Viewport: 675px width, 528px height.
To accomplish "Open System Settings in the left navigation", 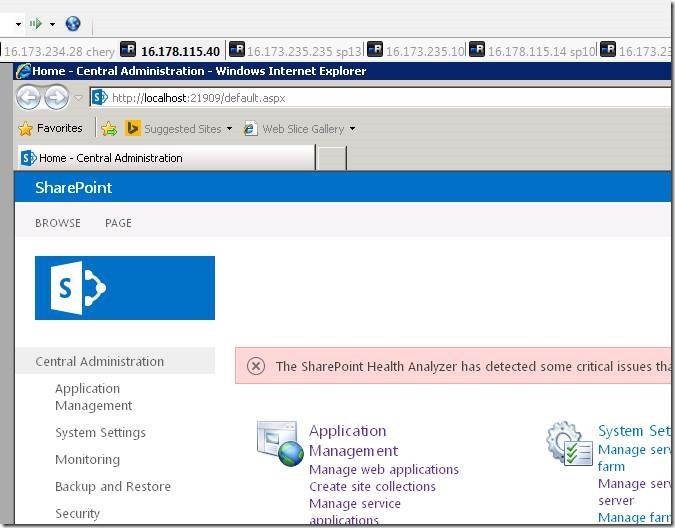I will pyautogui.click(x=100, y=432).
